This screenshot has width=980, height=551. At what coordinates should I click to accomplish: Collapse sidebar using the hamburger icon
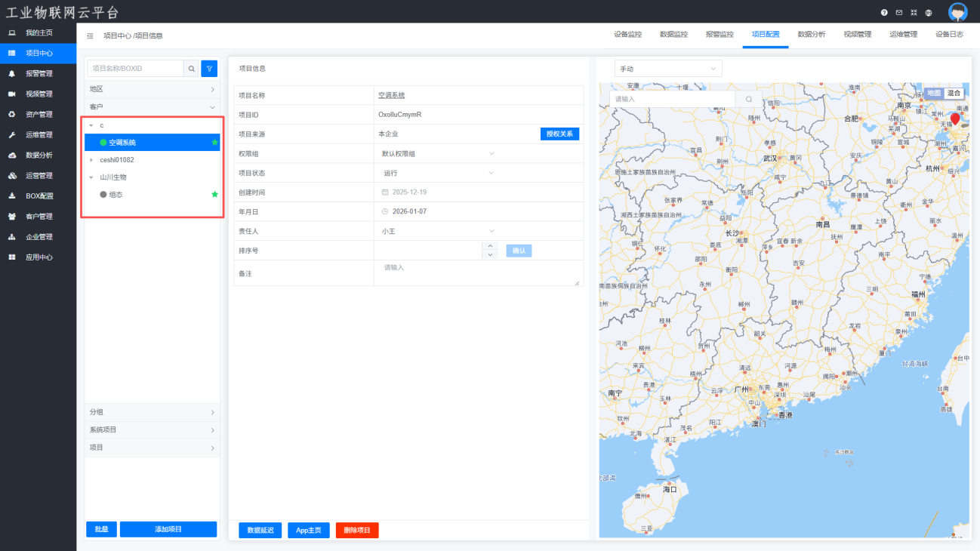90,35
